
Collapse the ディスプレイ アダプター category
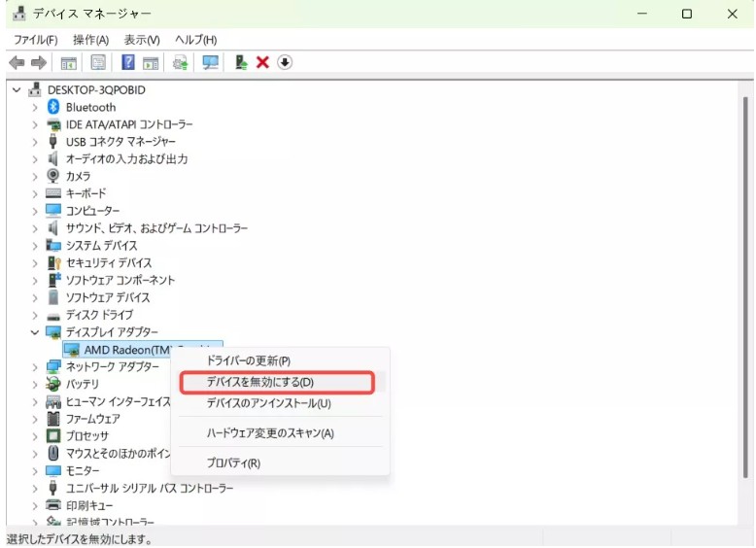click(x=36, y=332)
